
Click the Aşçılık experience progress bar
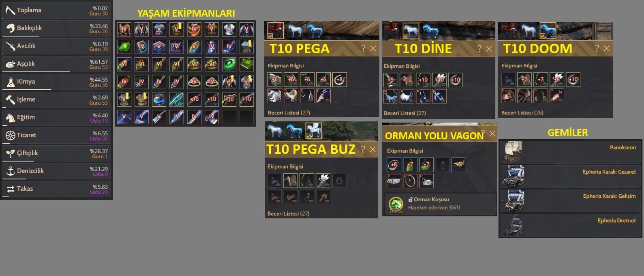point(36,72)
